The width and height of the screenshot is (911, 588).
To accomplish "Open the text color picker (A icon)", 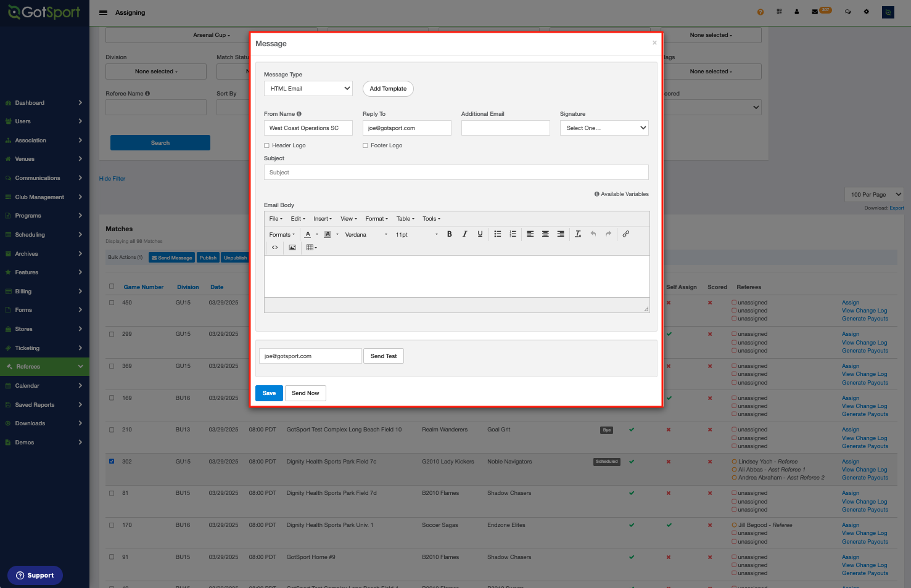I will click(x=308, y=234).
